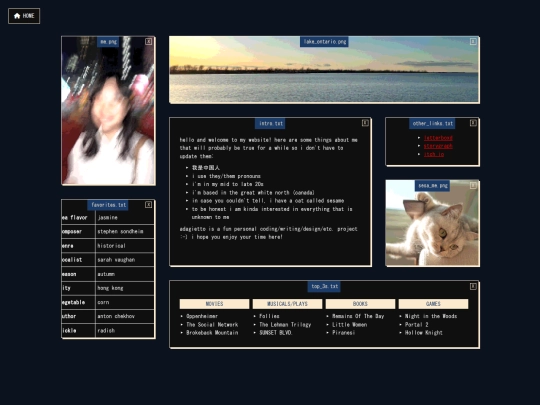Image resolution: width=540 pixels, height=405 pixels.
Task: Click the other_links.txt title label
Action: coord(433,123)
